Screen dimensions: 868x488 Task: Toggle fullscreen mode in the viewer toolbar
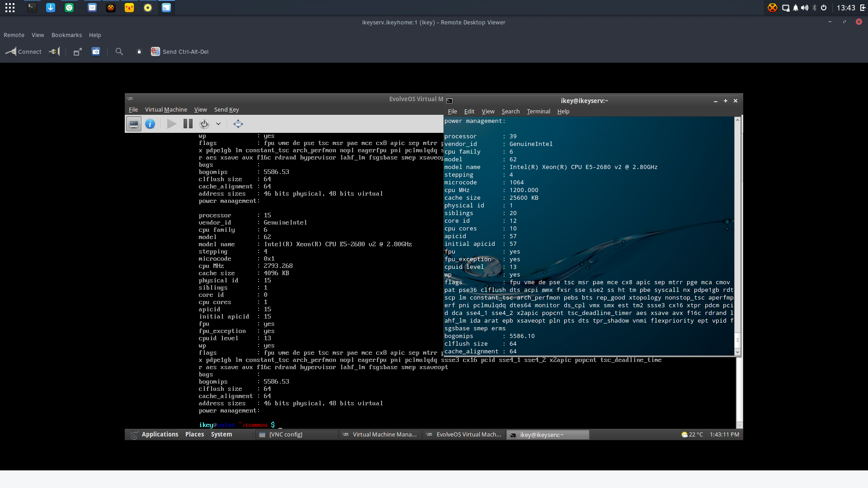[78, 52]
